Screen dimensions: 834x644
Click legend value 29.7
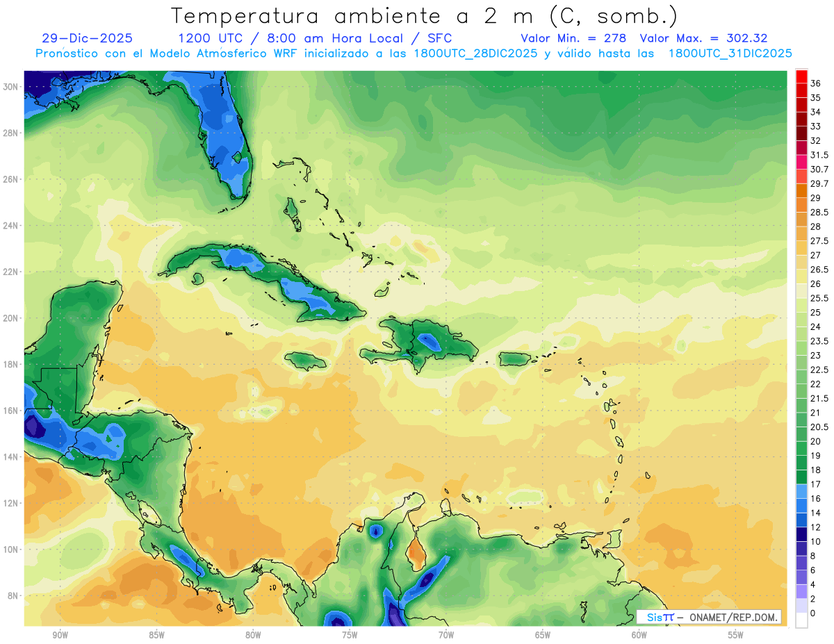pyautogui.click(x=819, y=184)
